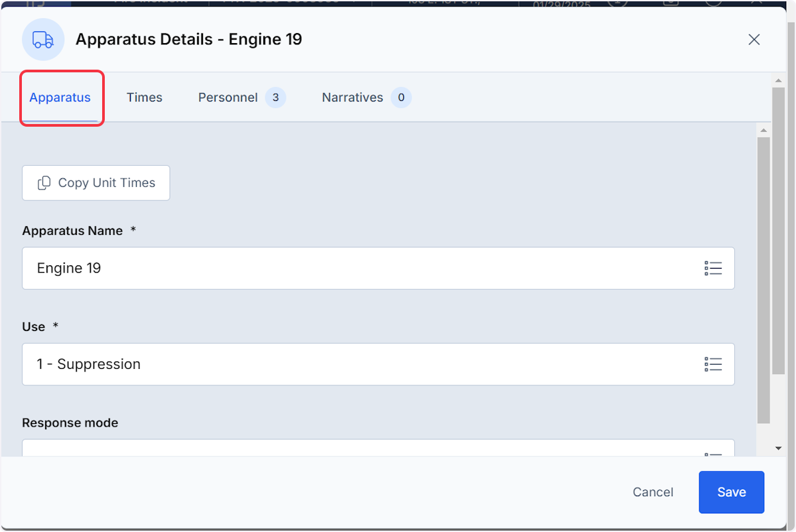This screenshot has height=532, width=796.
Task: Click the Apparatus Name field showing Engine 19
Action: click(378, 268)
